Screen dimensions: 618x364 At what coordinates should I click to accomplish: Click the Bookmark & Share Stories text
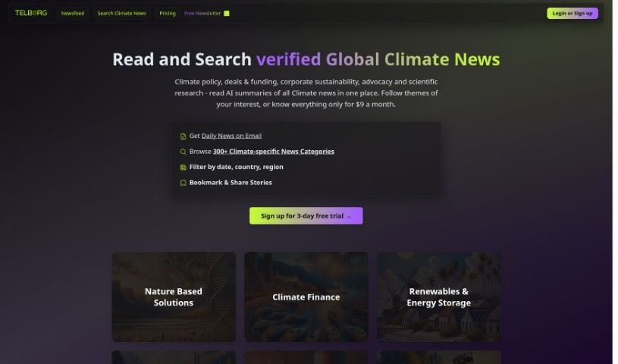(x=231, y=183)
